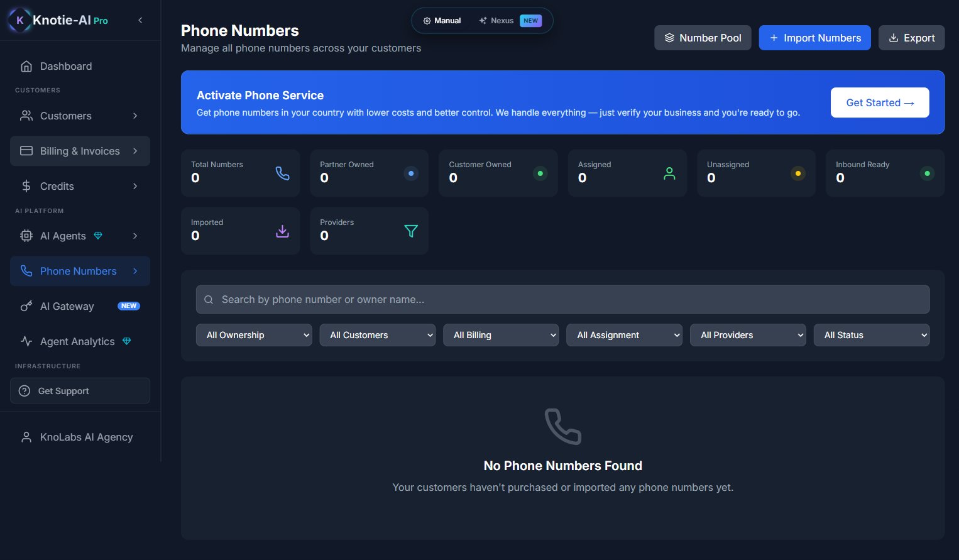This screenshot has height=560, width=959.
Task: Click the Partner Owned label
Action: pos(347,165)
